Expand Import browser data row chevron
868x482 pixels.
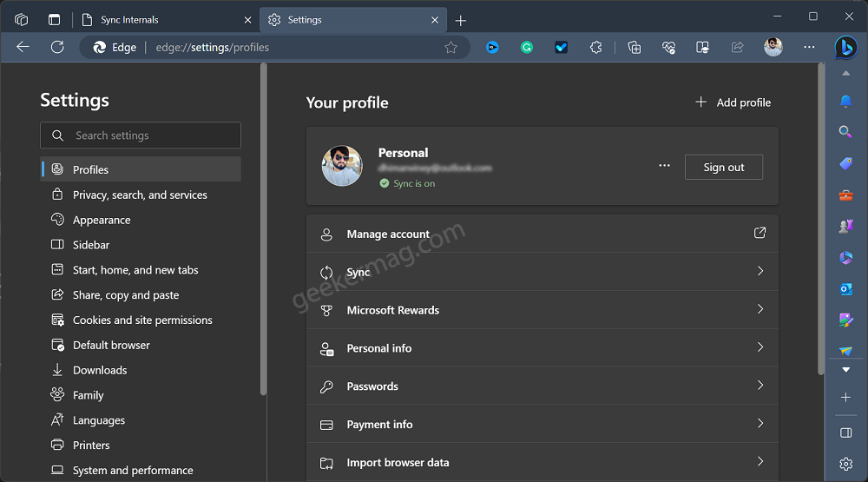760,461
